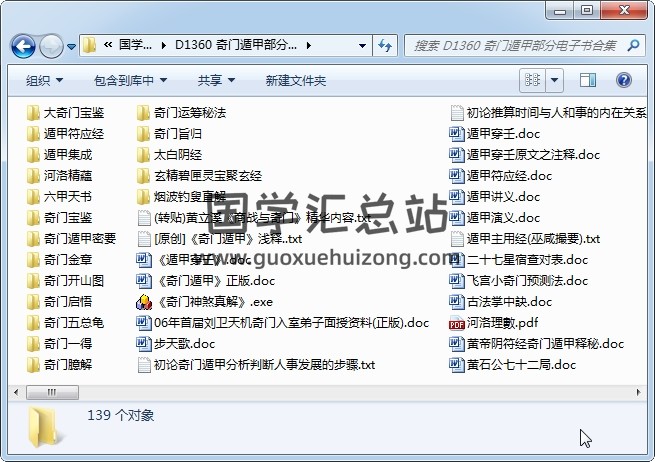655x462 pixels.
Task: Select the 奇门一得 folder
Action: (59, 343)
